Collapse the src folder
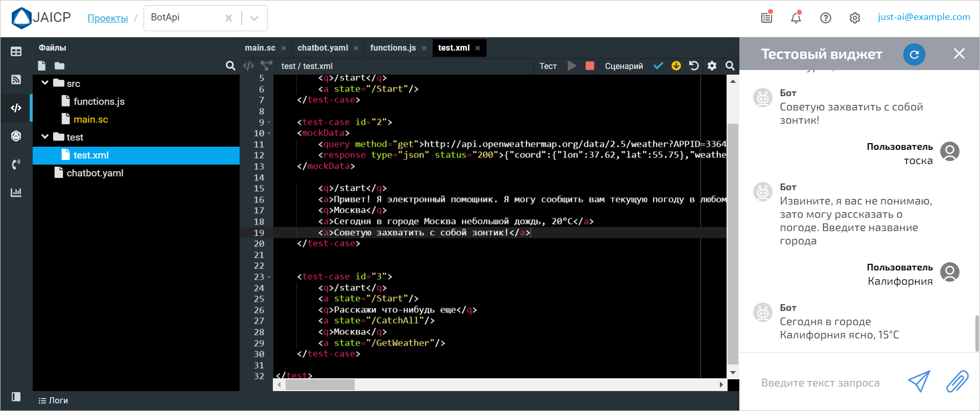This screenshot has height=411, width=980. click(x=45, y=83)
